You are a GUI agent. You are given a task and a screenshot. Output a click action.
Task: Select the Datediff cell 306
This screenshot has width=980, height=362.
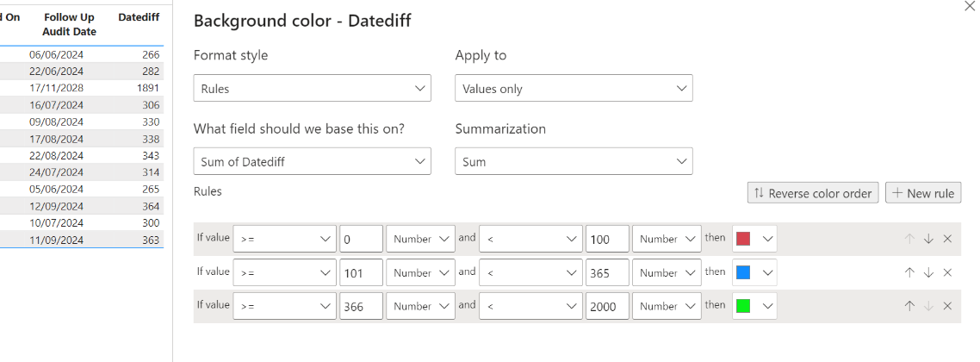[x=151, y=105]
